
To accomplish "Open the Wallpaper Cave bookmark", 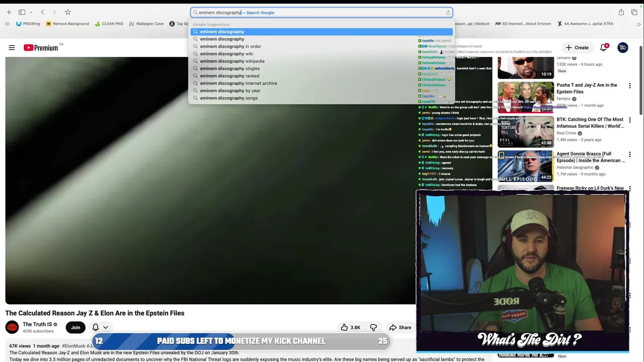I will [146, 24].
